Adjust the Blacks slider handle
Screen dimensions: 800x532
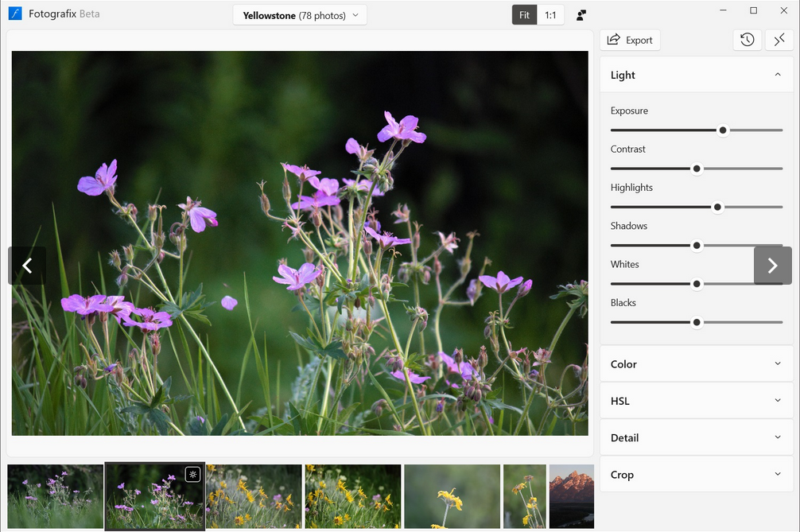(697, 322)
